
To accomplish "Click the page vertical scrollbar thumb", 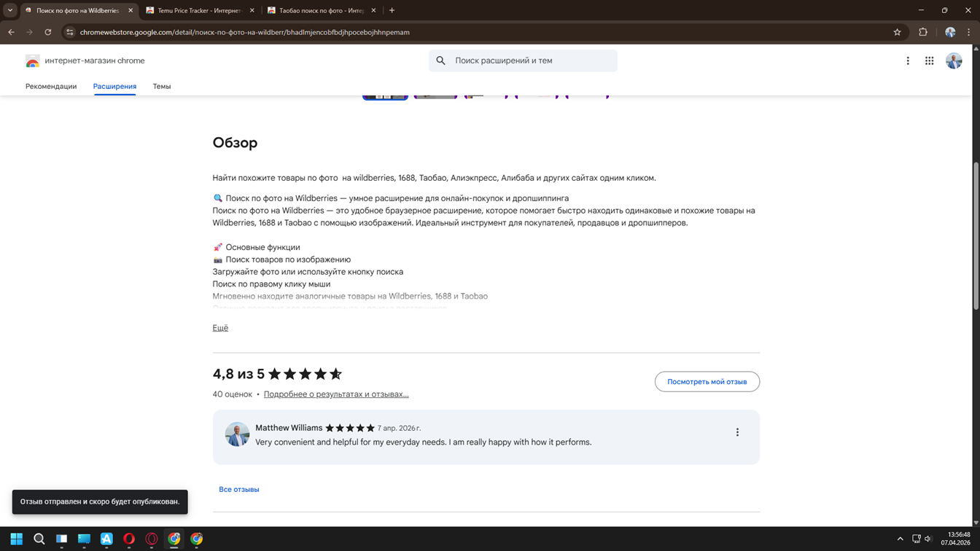I will click(976, 235).
